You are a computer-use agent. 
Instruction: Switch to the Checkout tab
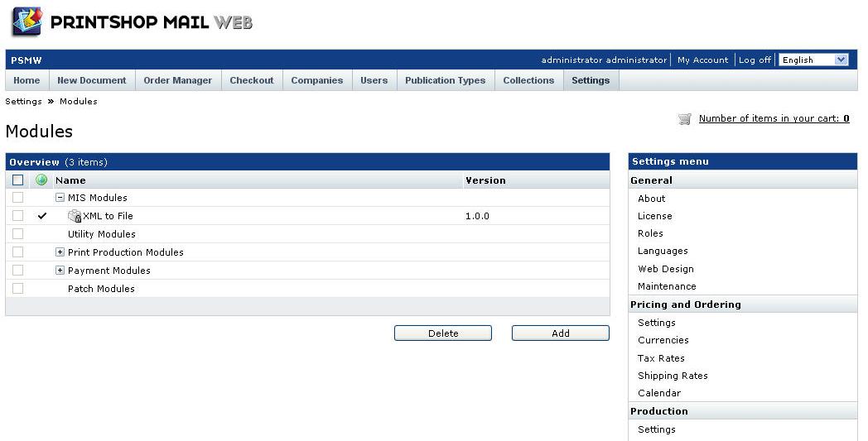point(252,80)
